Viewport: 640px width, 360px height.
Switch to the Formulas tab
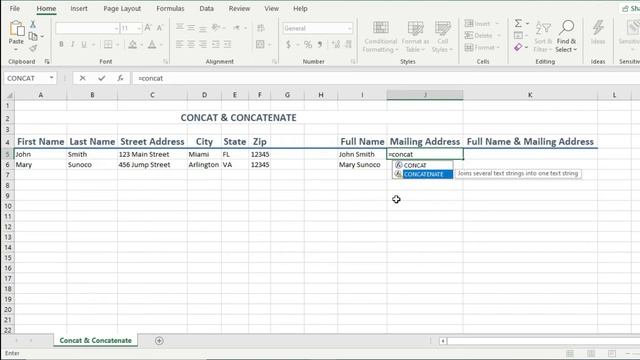(170, 8)
